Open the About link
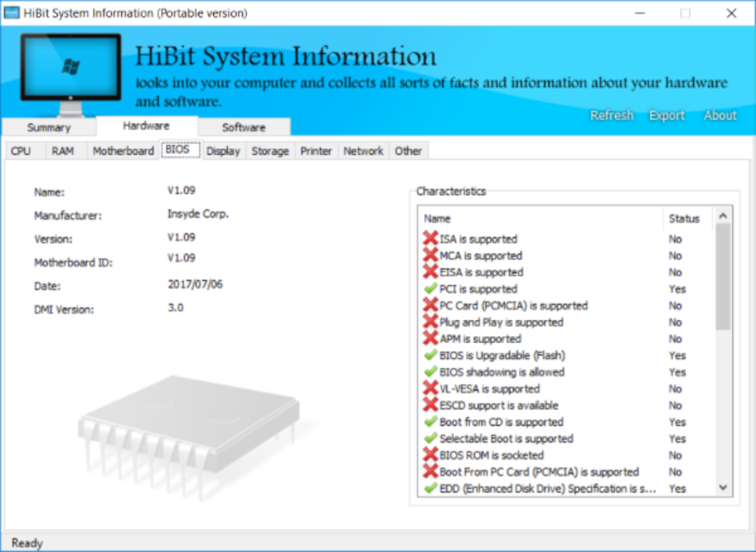 coord(720,115)
